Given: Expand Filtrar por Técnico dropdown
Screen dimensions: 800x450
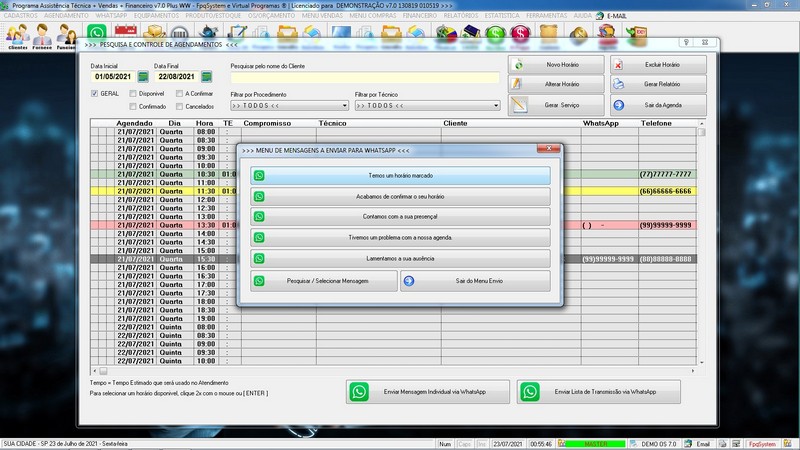Looking at the screenshot, I should click(x=495, y=106).
